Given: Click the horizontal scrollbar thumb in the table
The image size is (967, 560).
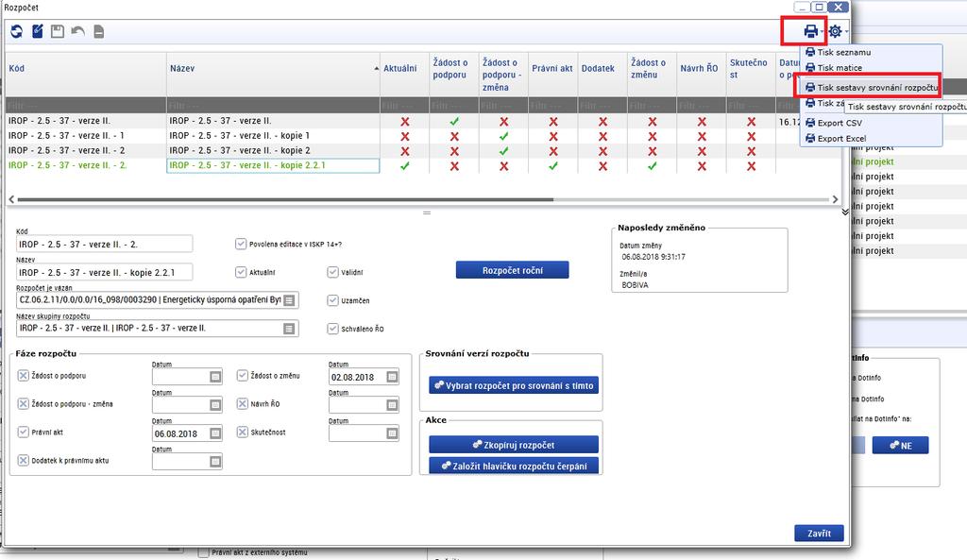Looking at the screenshot, I should coord(285,199).
